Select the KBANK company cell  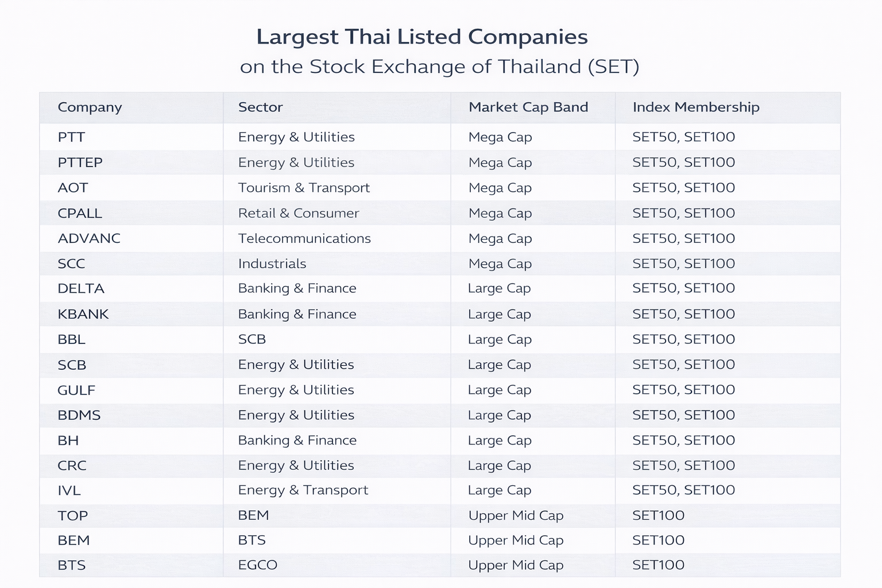point(83,314)
